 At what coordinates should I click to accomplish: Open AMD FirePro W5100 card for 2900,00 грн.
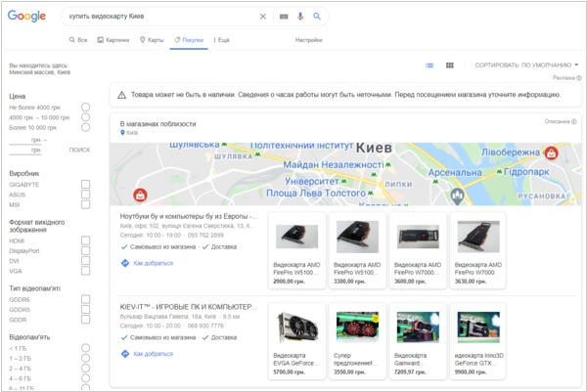(x=296, y=250)
